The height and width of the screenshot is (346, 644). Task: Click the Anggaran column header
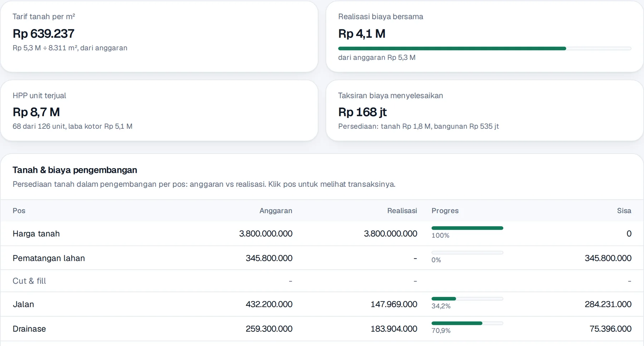276,211
